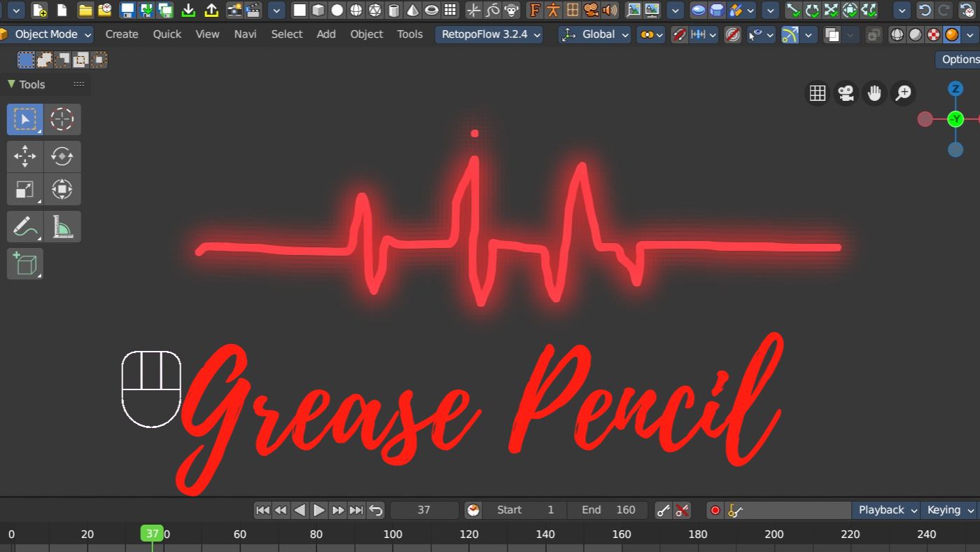Toggle orthographic grid view gizmo
The width and height of the screenshot is (980, 552).
click(818, 92)
